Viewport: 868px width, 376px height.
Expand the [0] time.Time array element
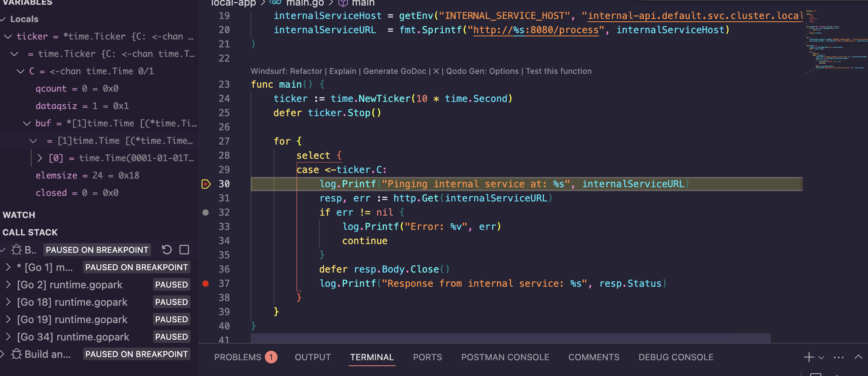pos(40,158)
